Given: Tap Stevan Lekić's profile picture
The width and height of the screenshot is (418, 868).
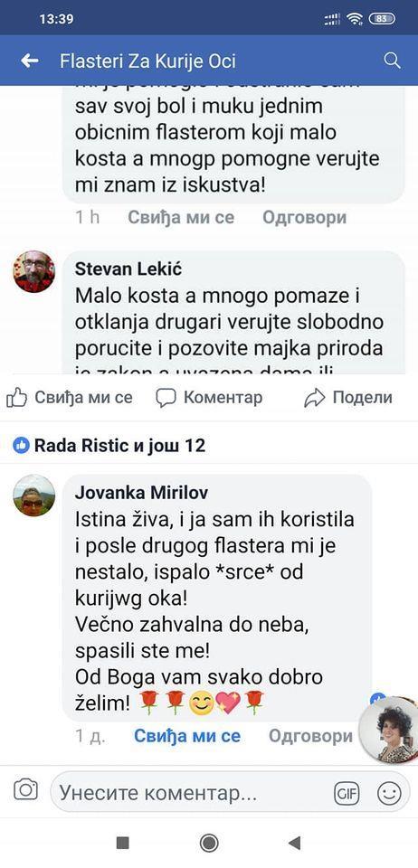Looking at the screenshot, I should [x=34, y=271].
